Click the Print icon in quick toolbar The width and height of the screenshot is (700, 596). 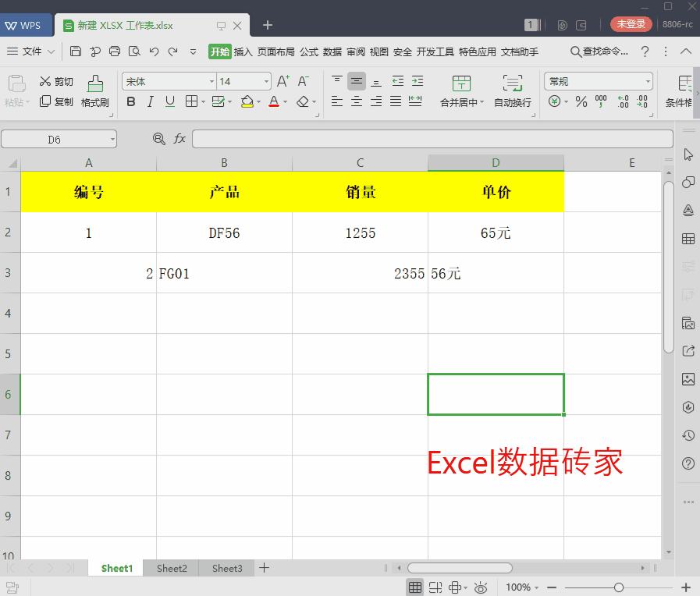[x=115, y=51]
